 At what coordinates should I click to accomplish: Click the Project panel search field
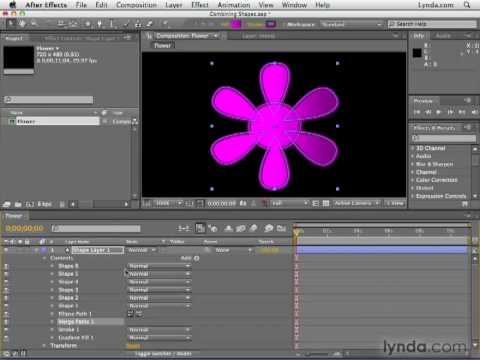(49, 99)
